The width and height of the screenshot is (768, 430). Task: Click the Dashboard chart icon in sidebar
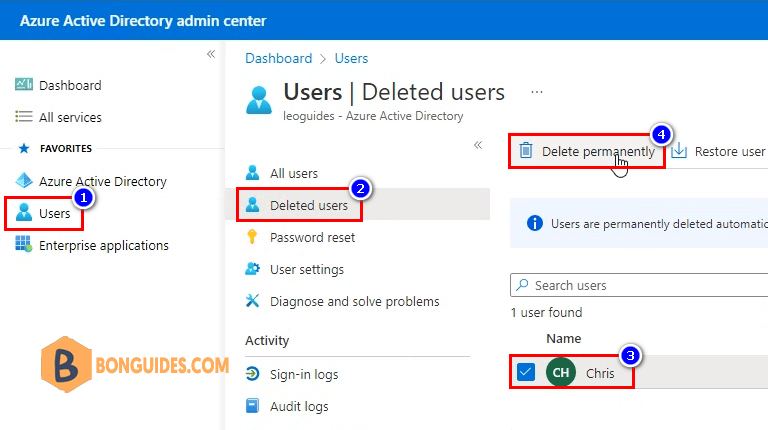[x=24, y=85]
